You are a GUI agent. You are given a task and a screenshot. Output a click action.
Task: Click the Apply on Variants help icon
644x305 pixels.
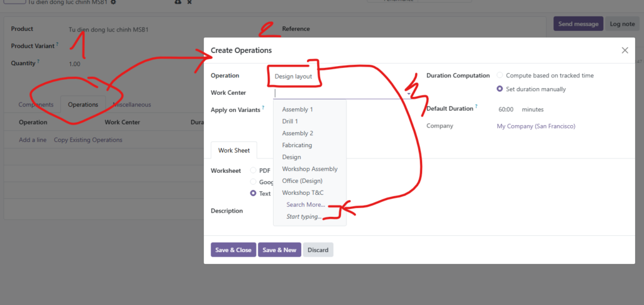263,108
